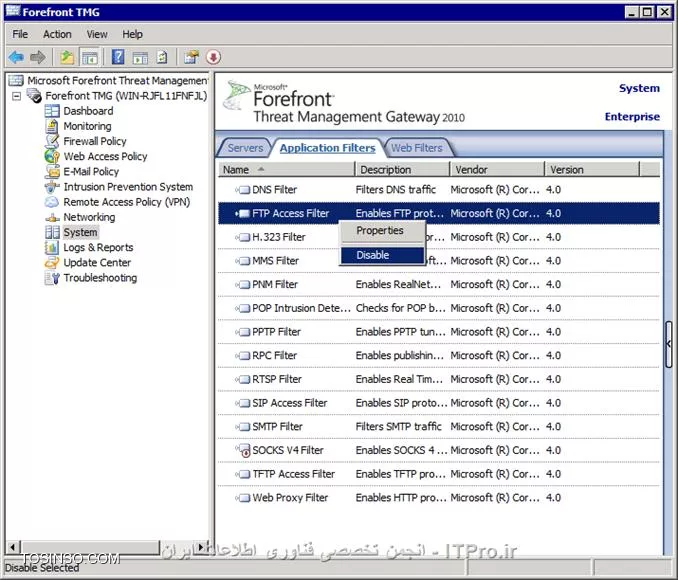Click the Forefront TMG server node icon
Image resolution: width=678 pixels, height=580 pixels.
[x=34, y=96]
